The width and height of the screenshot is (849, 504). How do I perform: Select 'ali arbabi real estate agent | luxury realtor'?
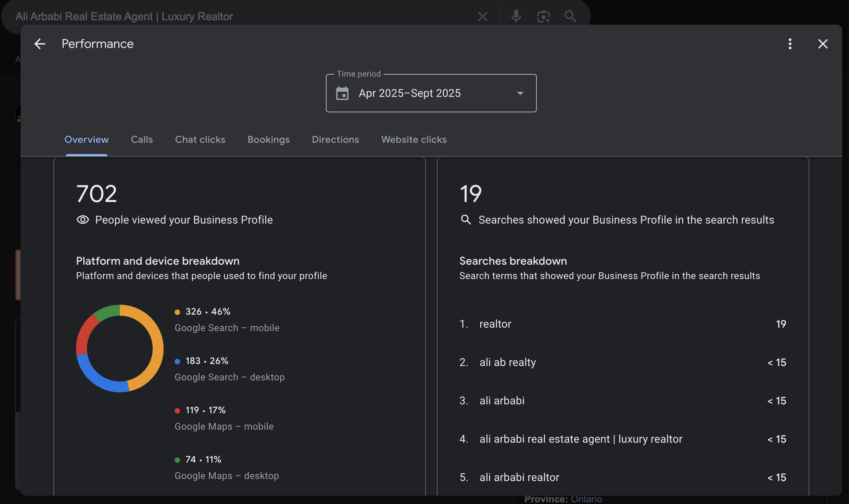click(x=581, y=439)
